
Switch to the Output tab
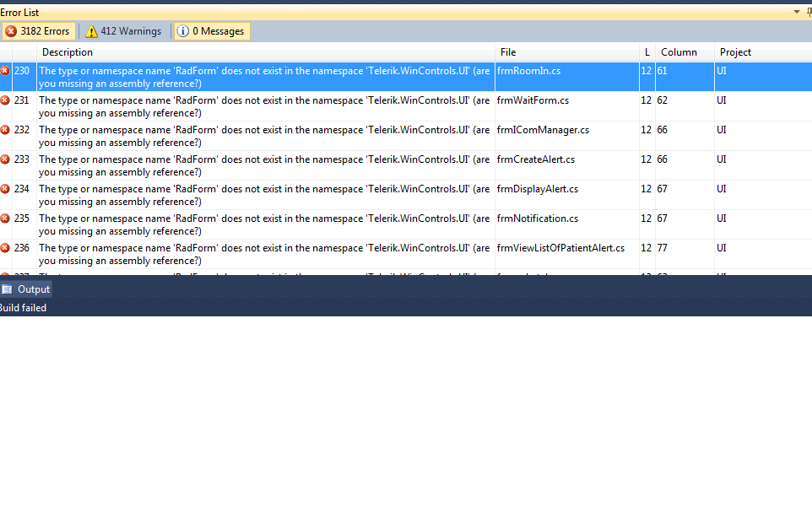tap(26, 289)
